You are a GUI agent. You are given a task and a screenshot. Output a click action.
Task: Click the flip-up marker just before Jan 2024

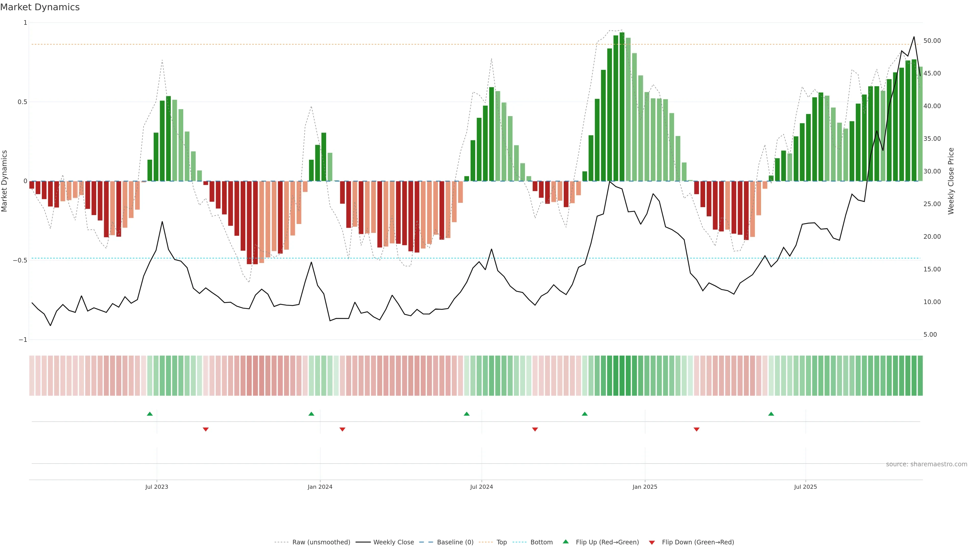(x=311, y=414)
